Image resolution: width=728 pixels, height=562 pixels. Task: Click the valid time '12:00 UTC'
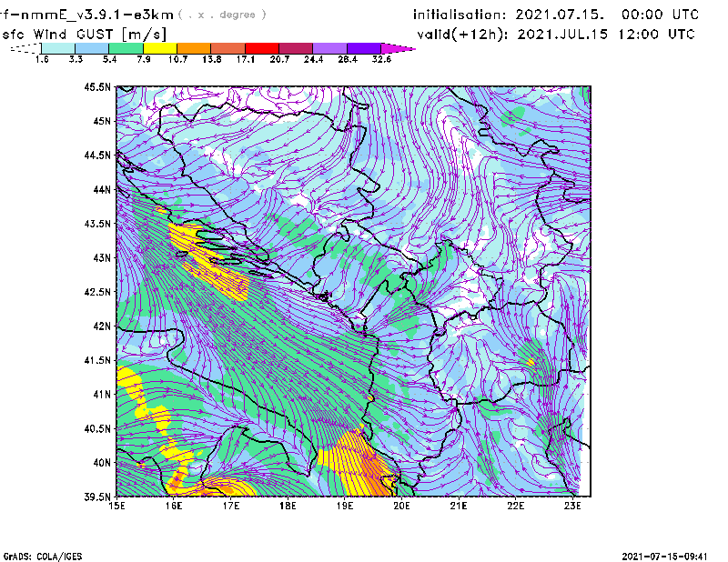(x=656, y=35)
